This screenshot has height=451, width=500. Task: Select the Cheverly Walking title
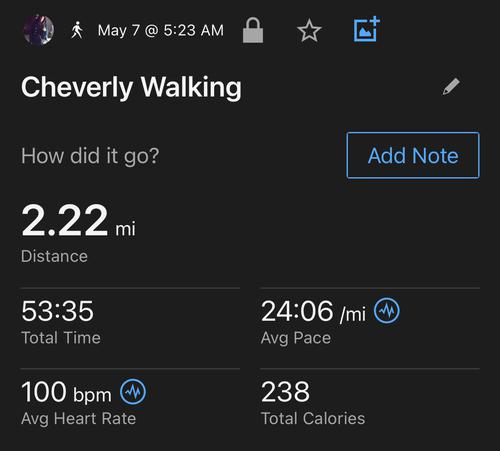click(x=131, y=87)
